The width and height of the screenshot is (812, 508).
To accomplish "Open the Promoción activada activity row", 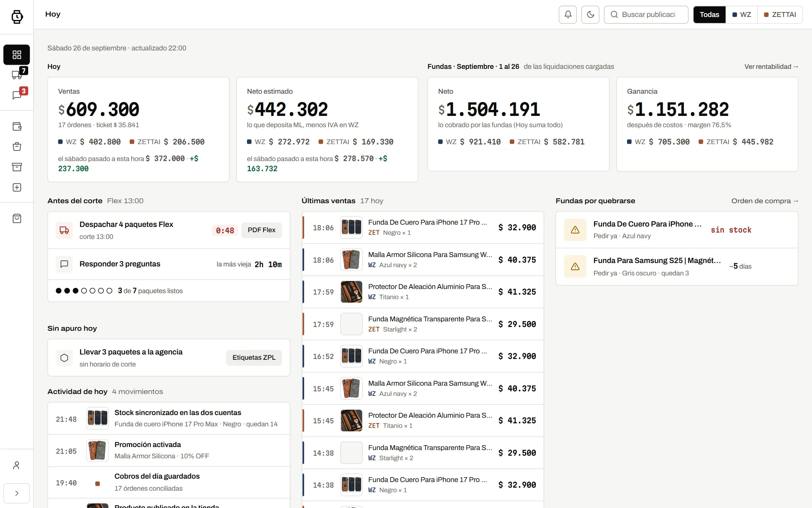I will pyautogui.click(x=169, y=450).
